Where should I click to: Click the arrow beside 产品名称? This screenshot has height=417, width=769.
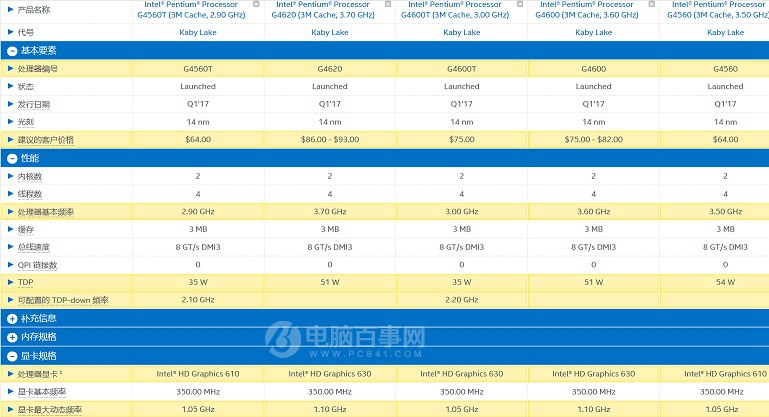(10, 9)
